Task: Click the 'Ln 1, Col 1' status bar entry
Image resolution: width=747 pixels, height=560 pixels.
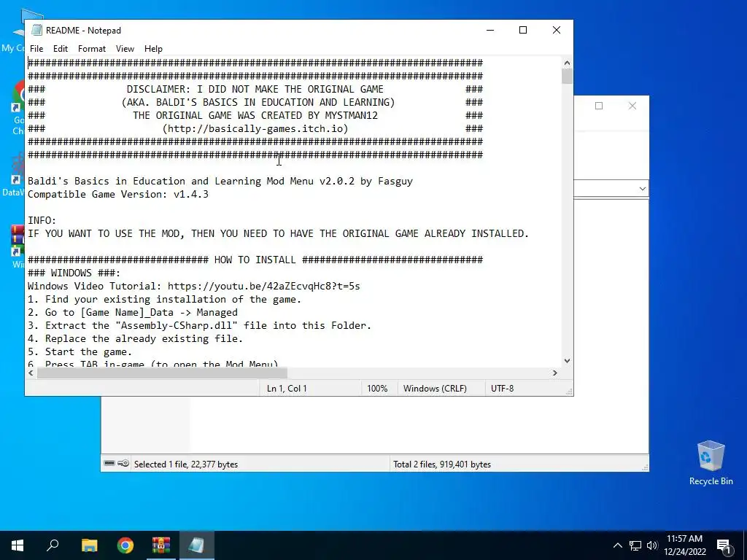Action: [x=287, y=389]
